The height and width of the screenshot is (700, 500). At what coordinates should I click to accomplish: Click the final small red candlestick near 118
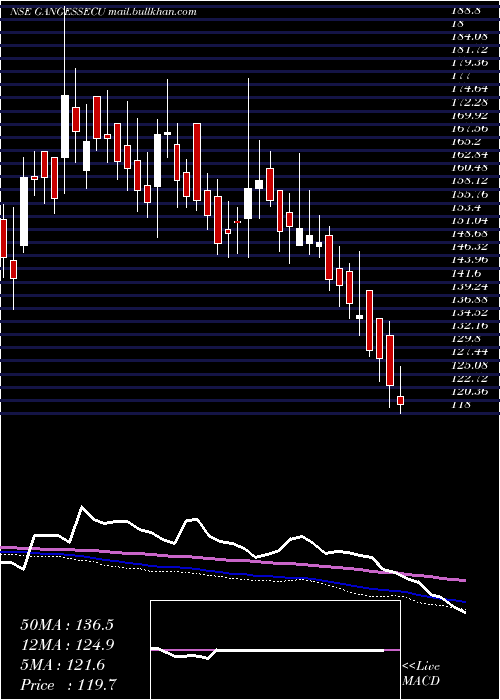pyautogui.click(x=400, y=400)
